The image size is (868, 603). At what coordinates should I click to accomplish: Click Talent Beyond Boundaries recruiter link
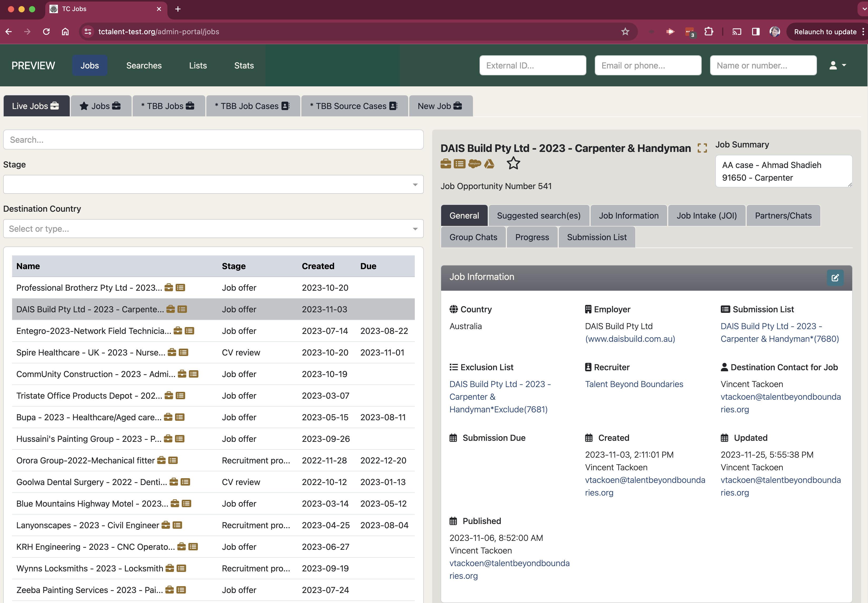pyautogui.click(x=634, y=384)
